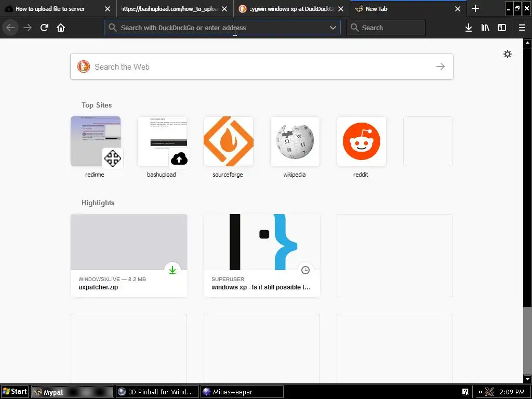Viewport: 532px width, 399px height.
Task: Expand the address bar history dropdown
Action: (x=333, y=28)
